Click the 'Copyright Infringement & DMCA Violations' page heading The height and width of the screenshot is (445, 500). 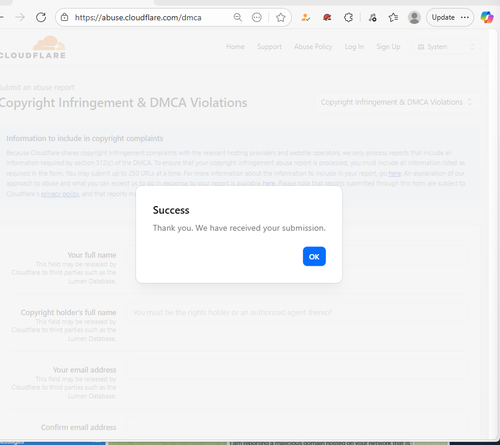(123, 103)
